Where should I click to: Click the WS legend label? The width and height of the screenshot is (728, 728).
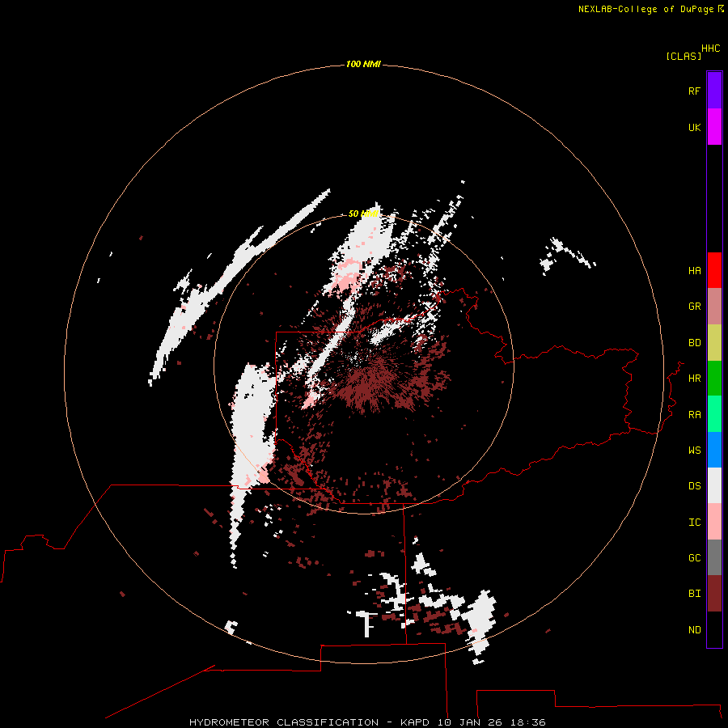694,450
